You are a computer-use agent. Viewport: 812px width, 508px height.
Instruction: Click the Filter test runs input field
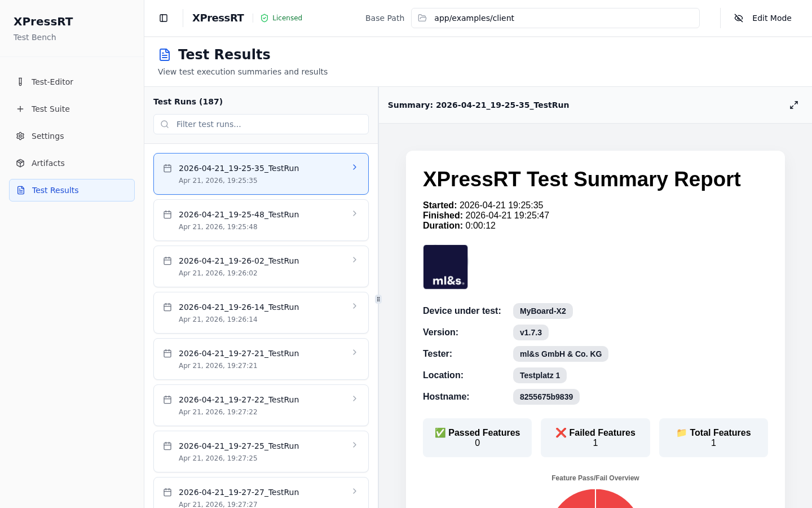[261, 124]
